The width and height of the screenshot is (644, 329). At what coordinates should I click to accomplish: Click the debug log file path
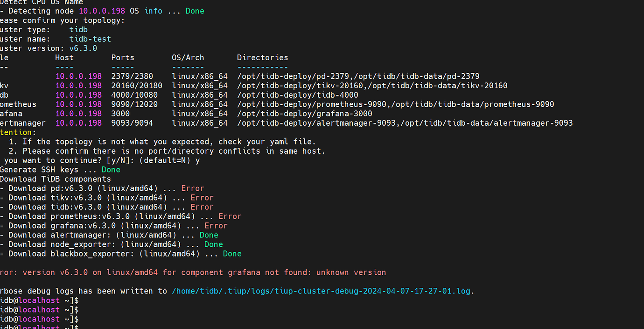321,291
